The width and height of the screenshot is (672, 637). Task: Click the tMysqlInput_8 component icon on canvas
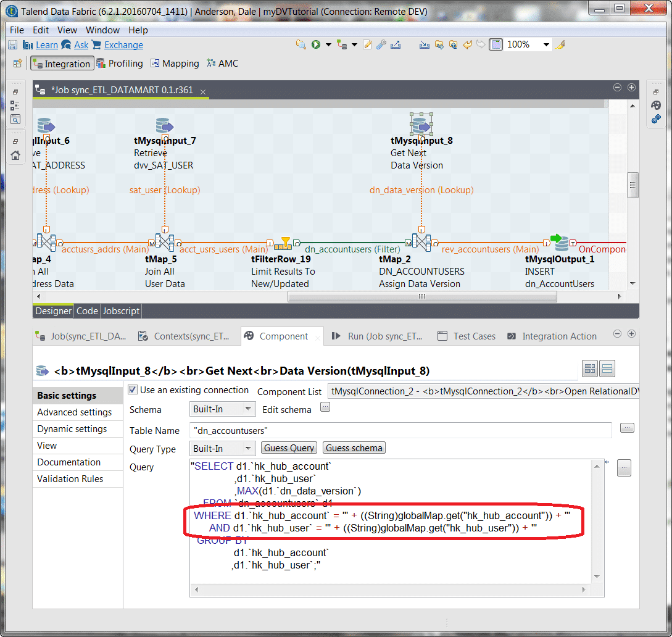pos(421,122)
